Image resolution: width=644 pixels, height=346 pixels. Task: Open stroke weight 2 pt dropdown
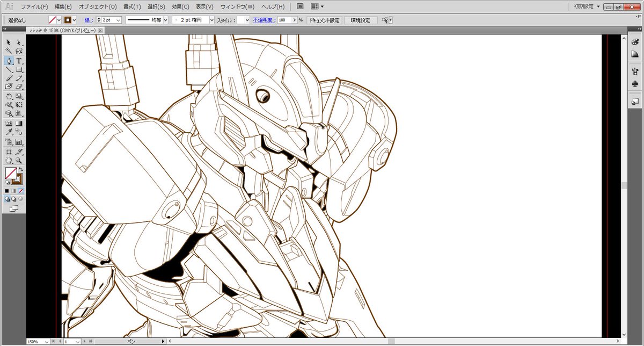pos(118,20)
